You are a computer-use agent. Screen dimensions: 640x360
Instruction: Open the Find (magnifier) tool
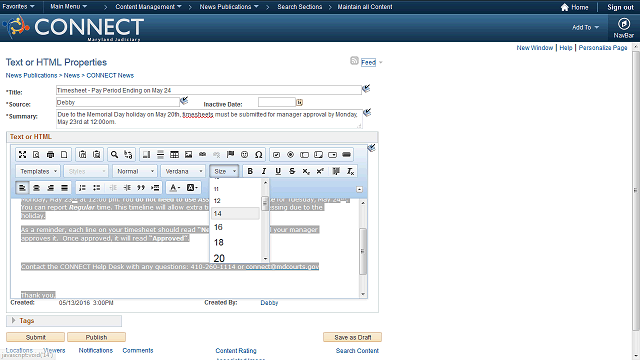pos(114,155)
